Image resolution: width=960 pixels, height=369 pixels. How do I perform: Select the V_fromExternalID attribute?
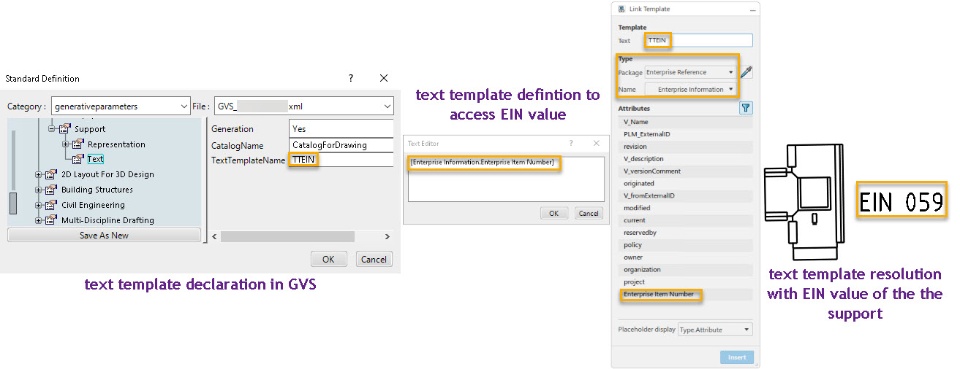686,196
